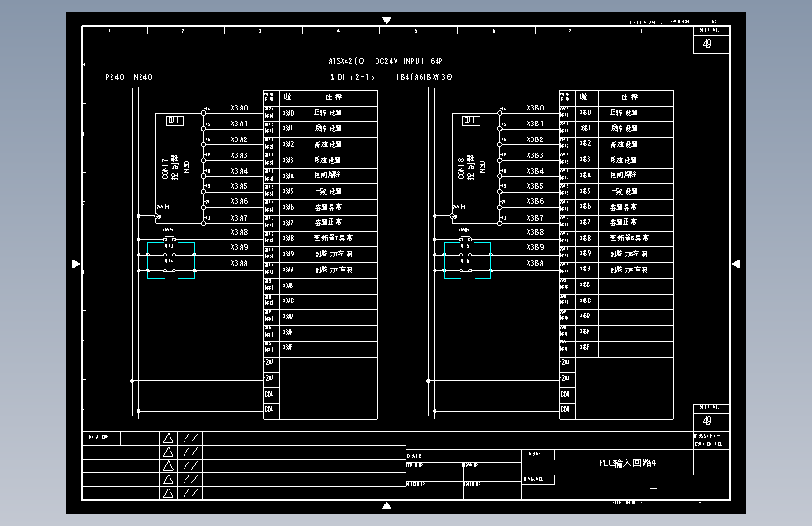Select wire label X3A7

[x=240, y=218]
